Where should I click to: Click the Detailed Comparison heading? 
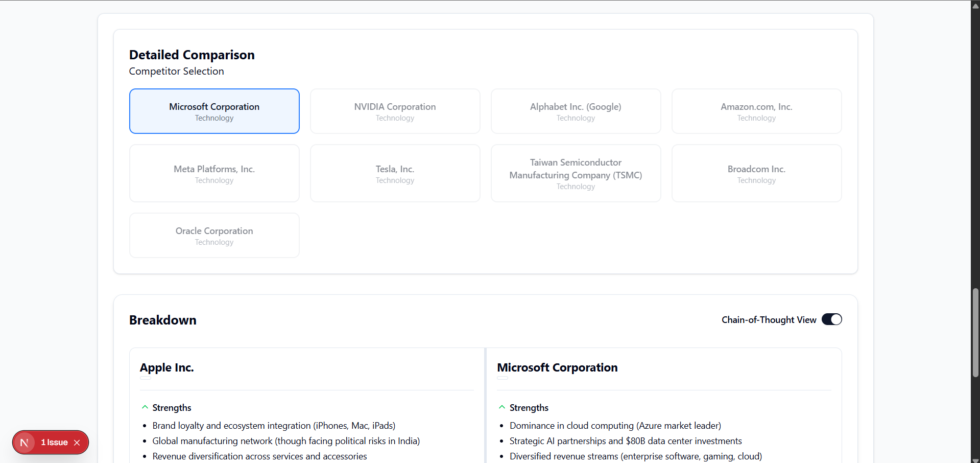coord(192,55)
